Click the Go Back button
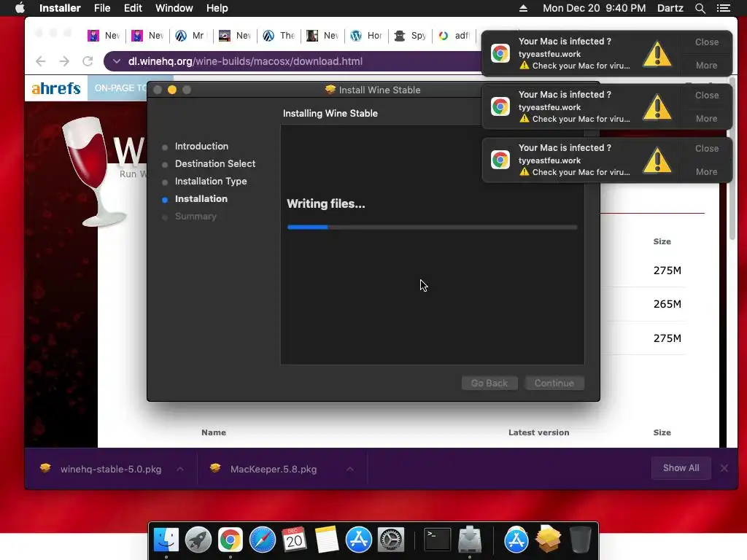747x560 pixels. click(489, 384)
